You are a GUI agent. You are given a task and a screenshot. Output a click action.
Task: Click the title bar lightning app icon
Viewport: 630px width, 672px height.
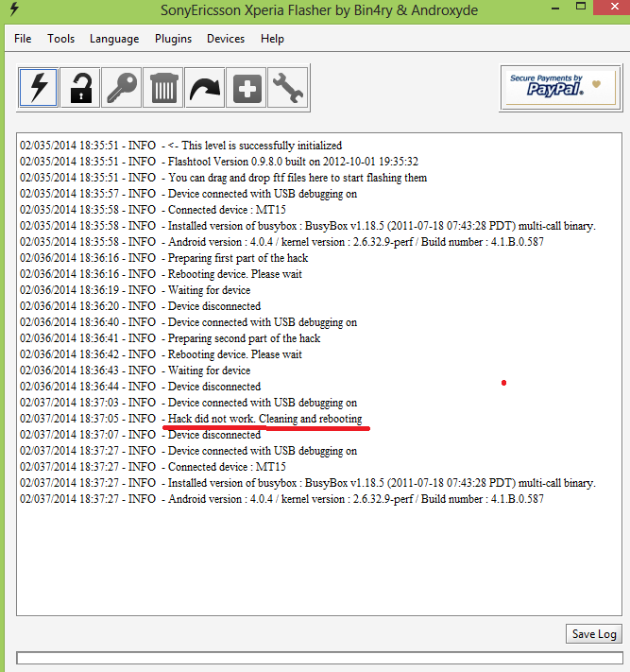click(x=14, y=9)
